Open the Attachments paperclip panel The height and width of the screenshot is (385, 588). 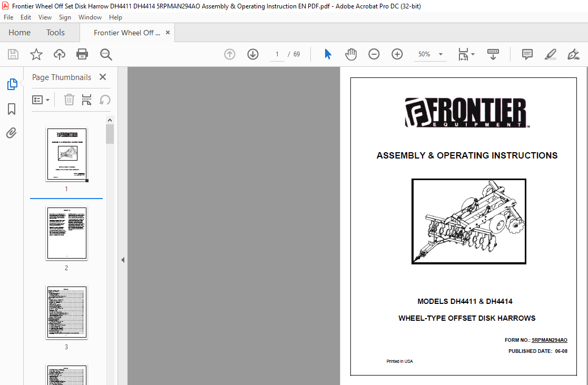click(12, 133)
